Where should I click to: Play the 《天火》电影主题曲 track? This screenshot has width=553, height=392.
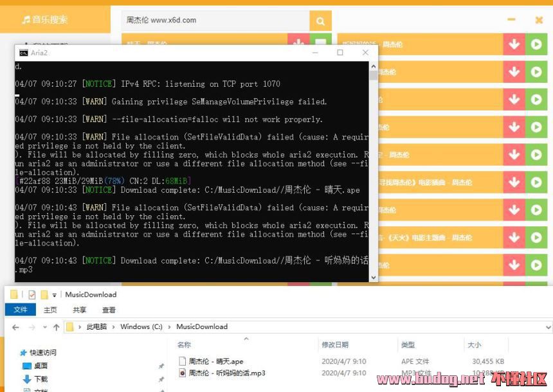536,238
